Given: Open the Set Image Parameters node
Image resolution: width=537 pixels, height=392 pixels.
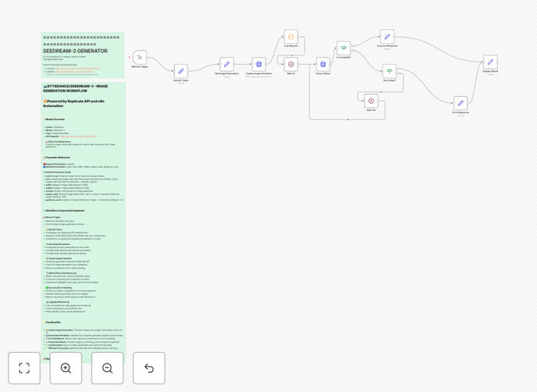Looking at the screenshot, I should click(x=227, y=64).
